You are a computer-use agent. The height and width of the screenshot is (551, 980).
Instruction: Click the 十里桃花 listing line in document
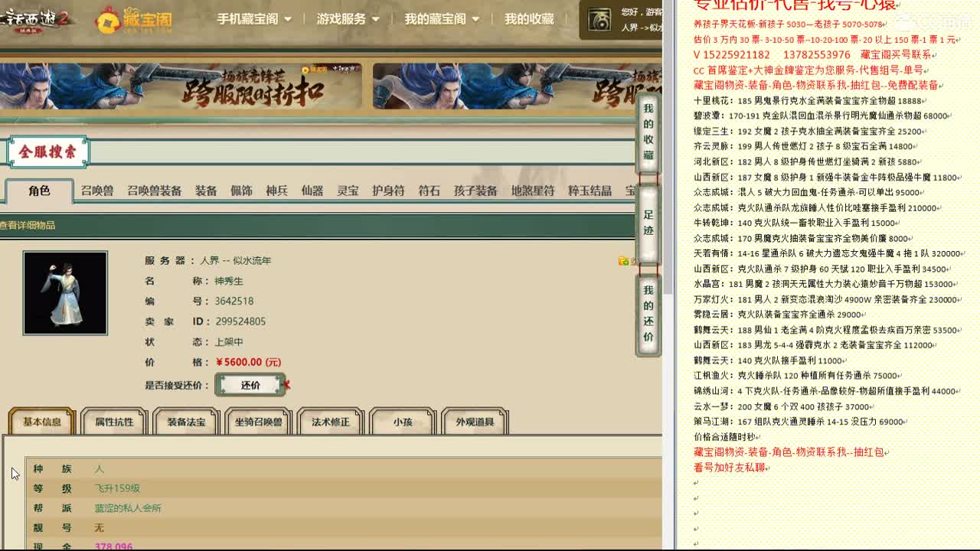coord(810,100)
